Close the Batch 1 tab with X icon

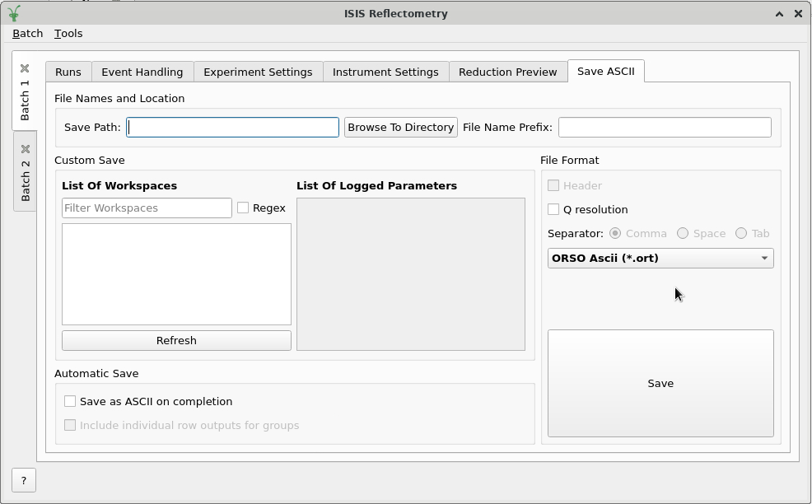point(25,68)
